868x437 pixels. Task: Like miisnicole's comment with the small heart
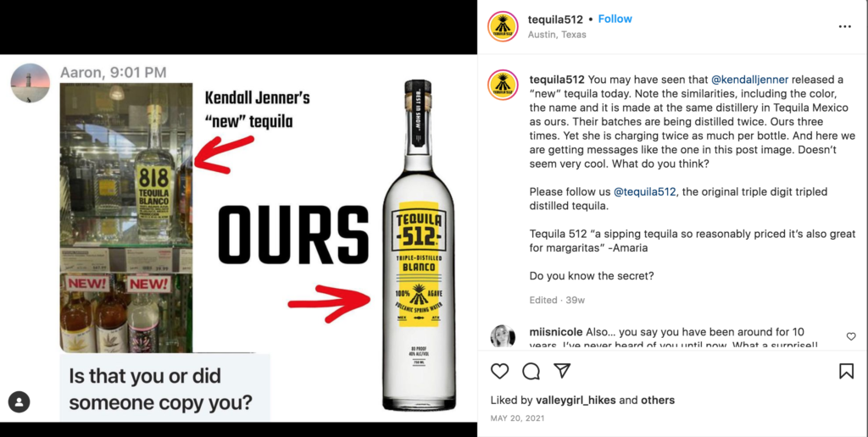(851, 336)
